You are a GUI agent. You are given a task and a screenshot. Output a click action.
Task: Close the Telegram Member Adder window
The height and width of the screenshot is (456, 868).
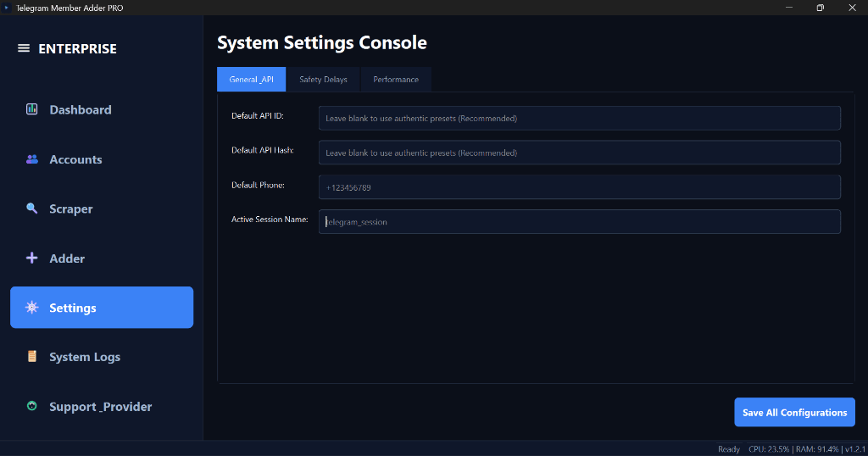click(x=853, y=8)
